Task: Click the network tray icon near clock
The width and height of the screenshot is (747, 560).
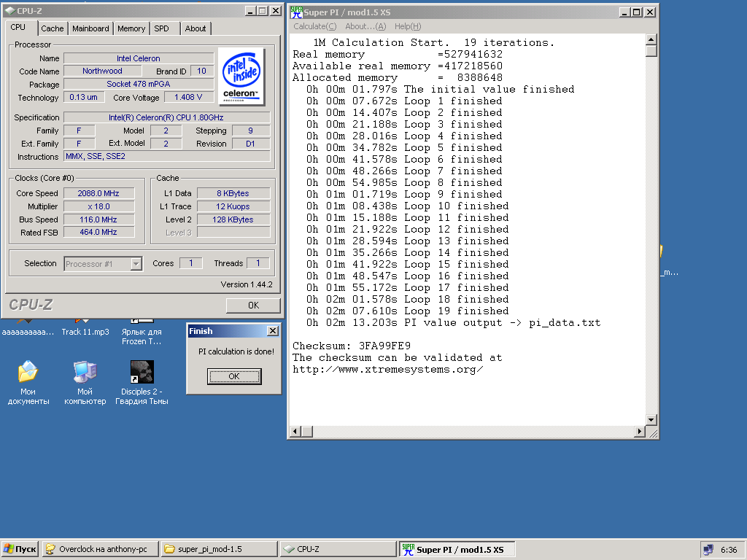Action: click(x=708, y=550)
